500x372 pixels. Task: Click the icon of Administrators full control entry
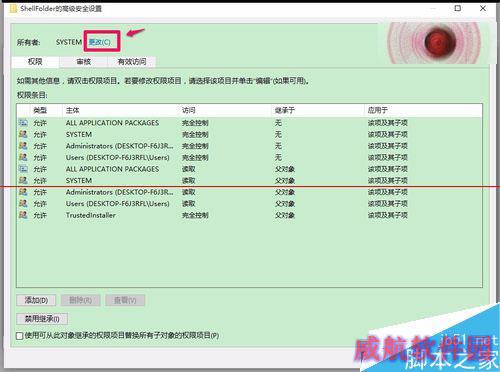coord(23,146)
